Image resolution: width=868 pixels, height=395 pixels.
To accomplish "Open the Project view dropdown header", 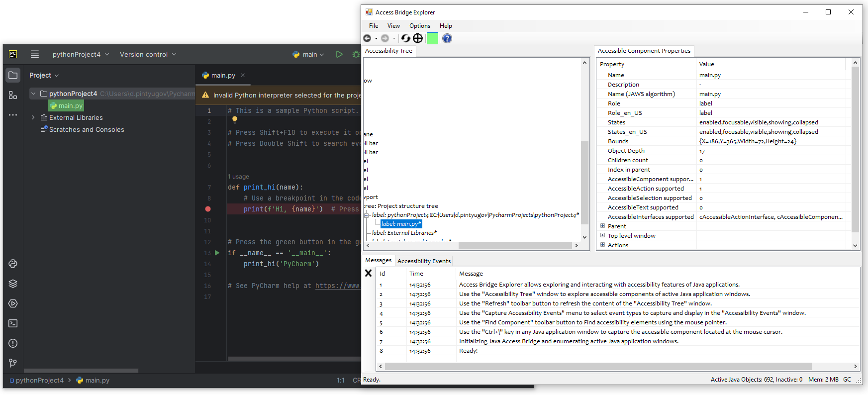I will 44,75.
